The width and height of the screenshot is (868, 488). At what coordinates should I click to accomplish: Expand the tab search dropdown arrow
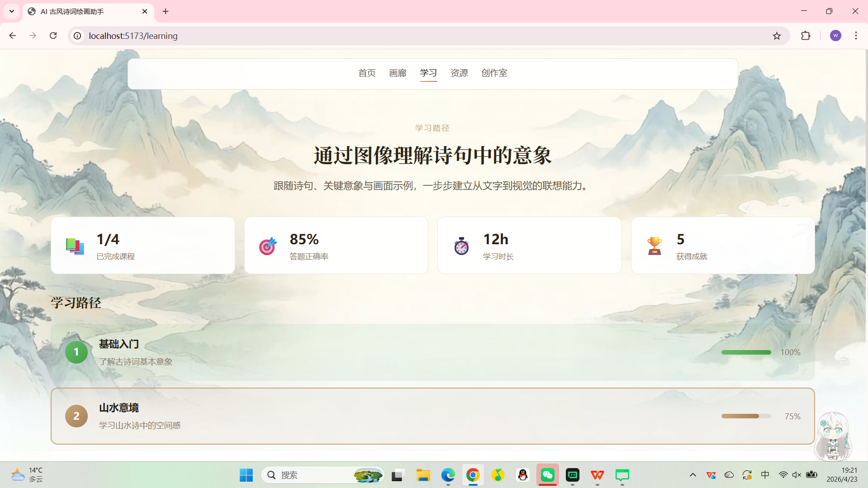pyautogui.click(x=12, y=11)
